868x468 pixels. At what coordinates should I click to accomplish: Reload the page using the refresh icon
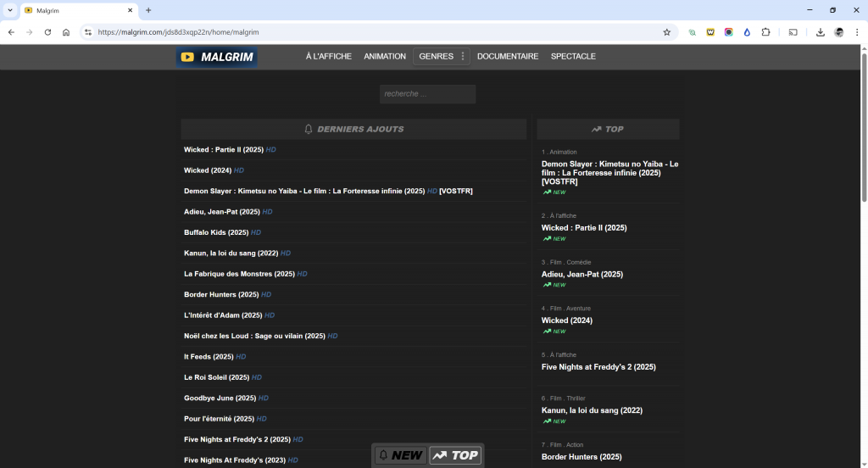click(x=47, y=32)
